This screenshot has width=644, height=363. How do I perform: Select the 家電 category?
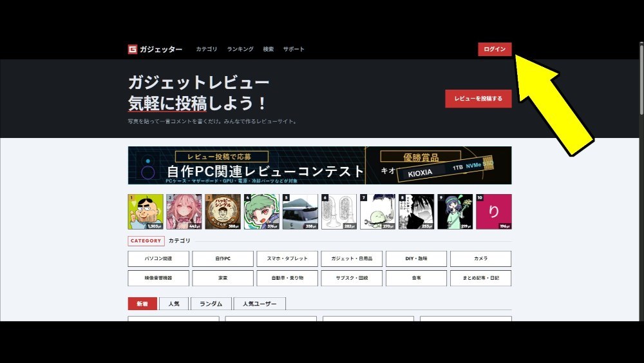click(223, 278)
